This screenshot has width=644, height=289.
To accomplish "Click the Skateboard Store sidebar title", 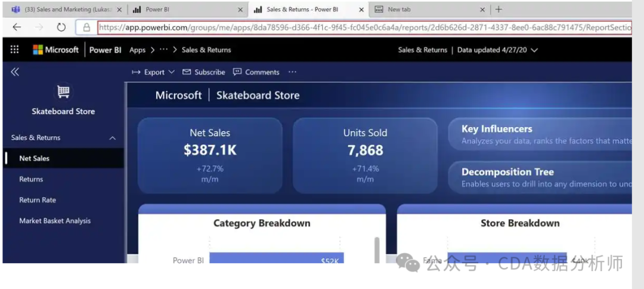I will click(63, 112).
